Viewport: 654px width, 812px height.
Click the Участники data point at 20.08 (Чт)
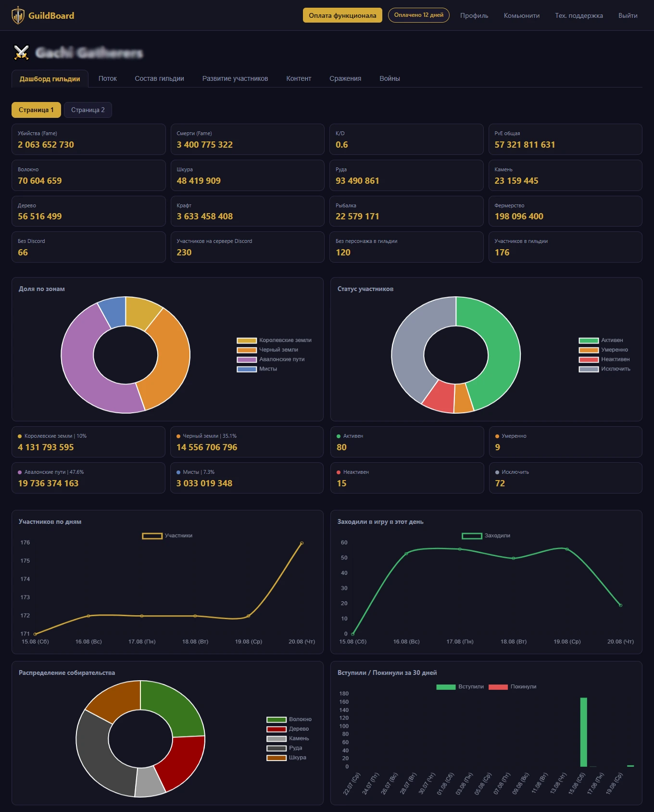(x=302, y=543)
